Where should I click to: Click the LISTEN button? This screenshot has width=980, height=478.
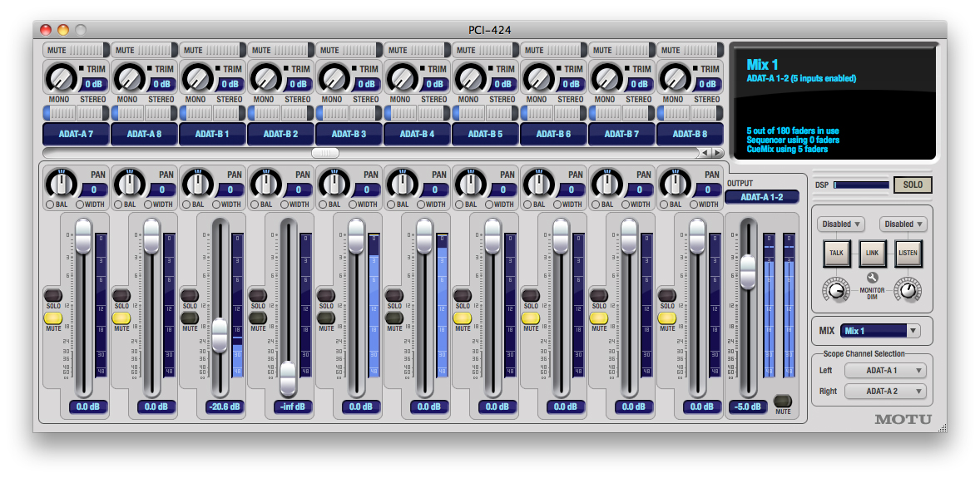(908, 253)
